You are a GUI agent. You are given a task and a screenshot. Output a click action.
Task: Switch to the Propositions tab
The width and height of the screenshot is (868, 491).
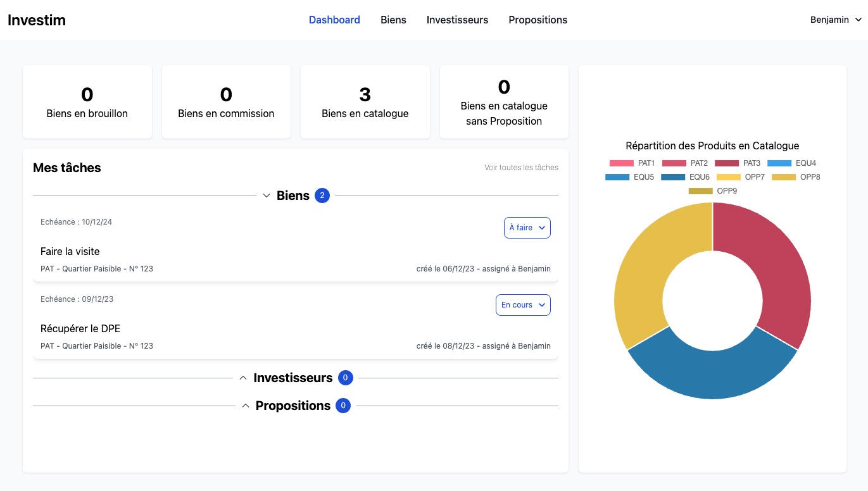(x=538, y=20)
